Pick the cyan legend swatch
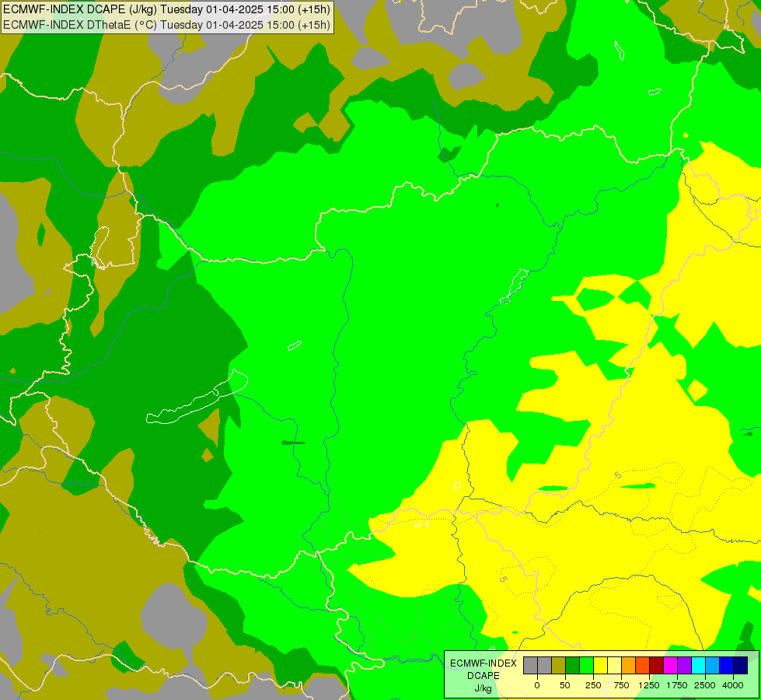The image size is (761, 700). [698, 666]
